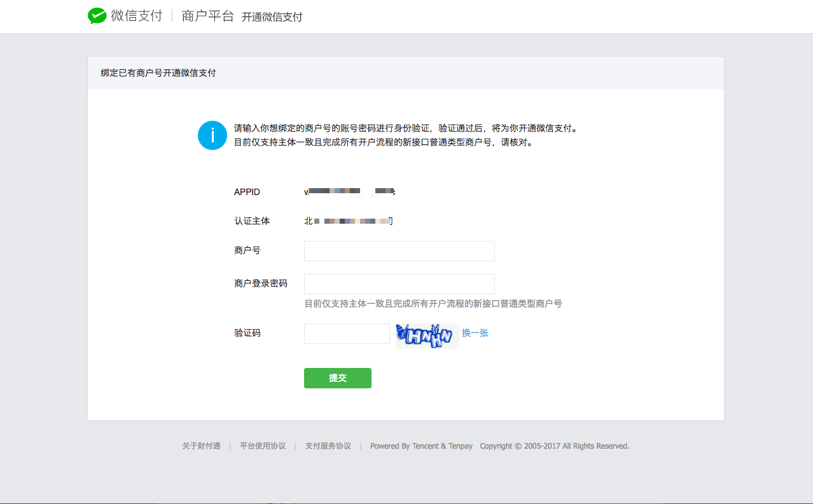This screenshot has width=813, height=504.
Task: Focus the 商户登录密码 input field
Action: point(399,284)
